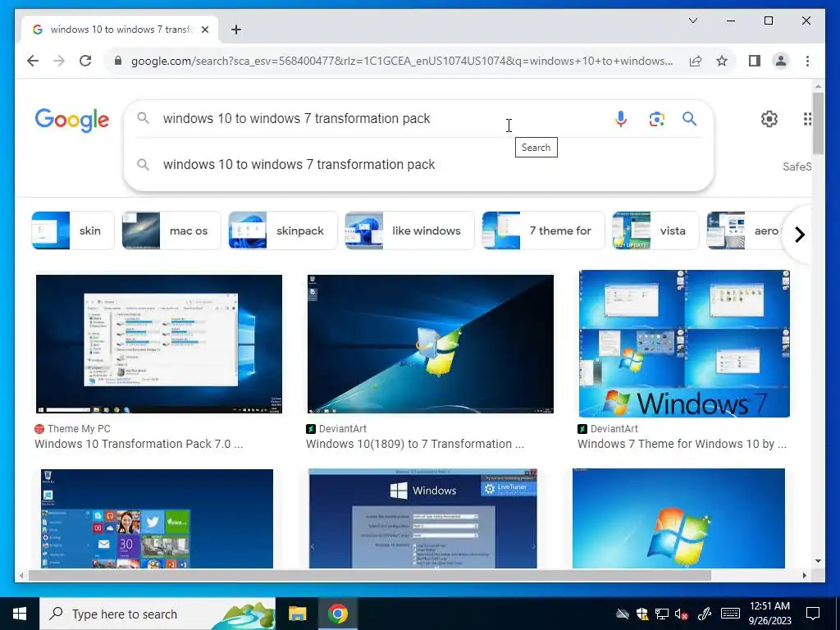
Task: Click the vertical scrollbar thumb
Action: point(818,123)
